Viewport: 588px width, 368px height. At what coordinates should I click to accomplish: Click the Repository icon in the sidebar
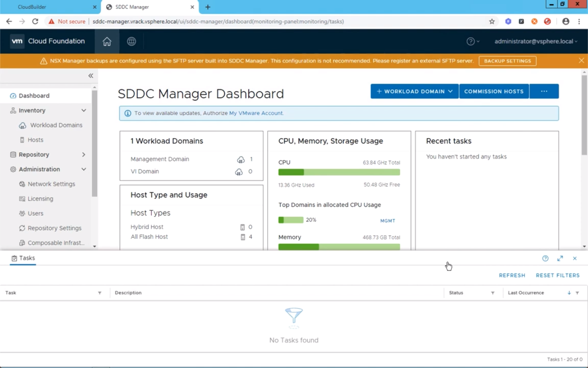tap(13, 155)
